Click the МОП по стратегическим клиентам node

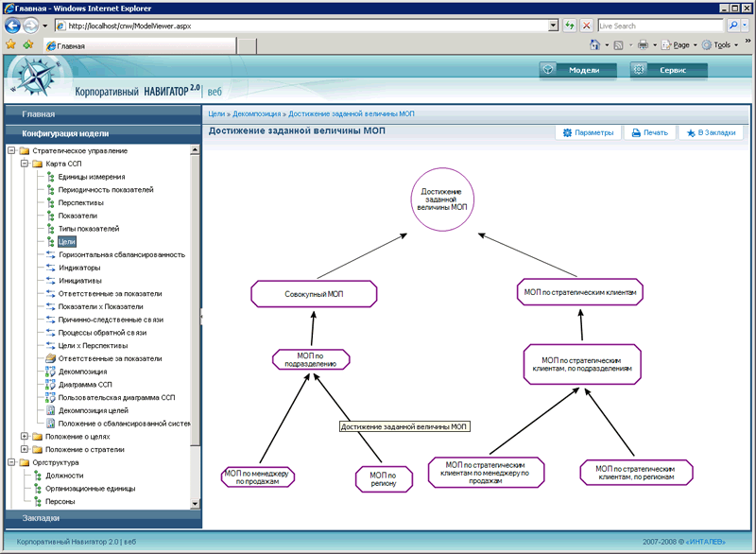pyautogui.click(x=580, y=292)
